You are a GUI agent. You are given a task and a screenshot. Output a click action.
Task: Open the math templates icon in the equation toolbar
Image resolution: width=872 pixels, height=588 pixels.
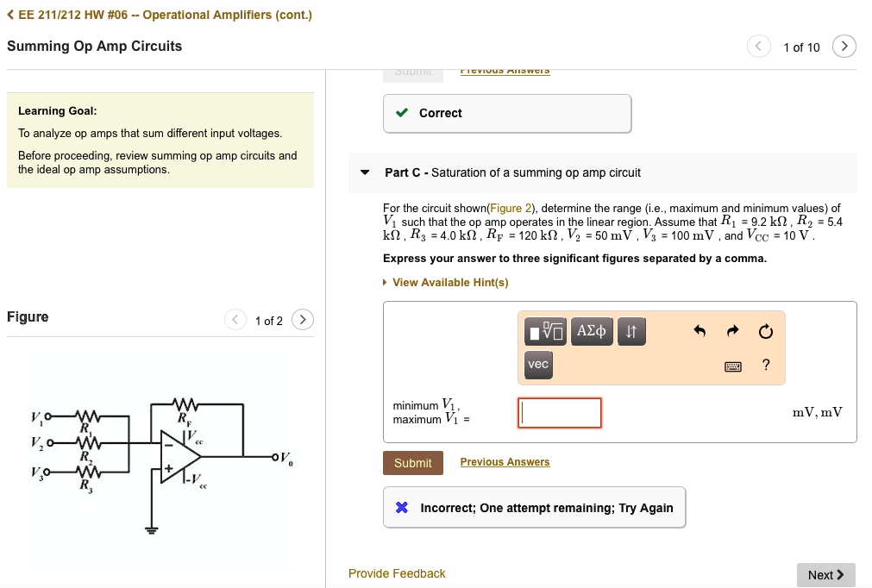click(544, 331)
